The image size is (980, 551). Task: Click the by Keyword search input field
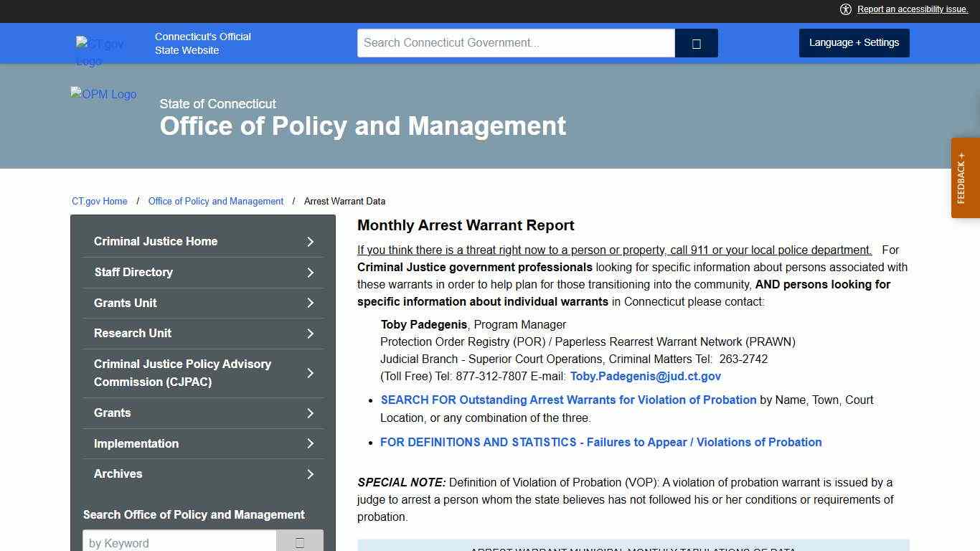click(x=179, y=542)
